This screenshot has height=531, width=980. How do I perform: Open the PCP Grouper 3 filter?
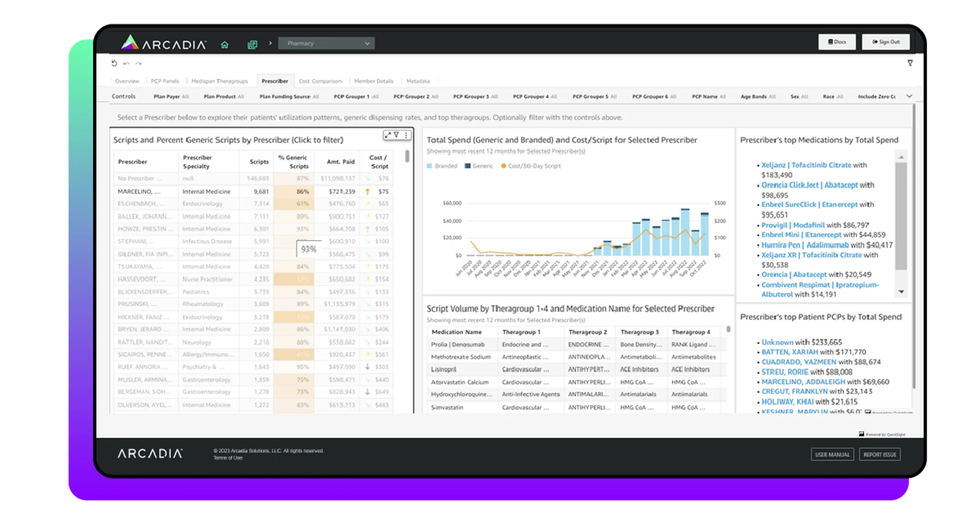[475, 96]
